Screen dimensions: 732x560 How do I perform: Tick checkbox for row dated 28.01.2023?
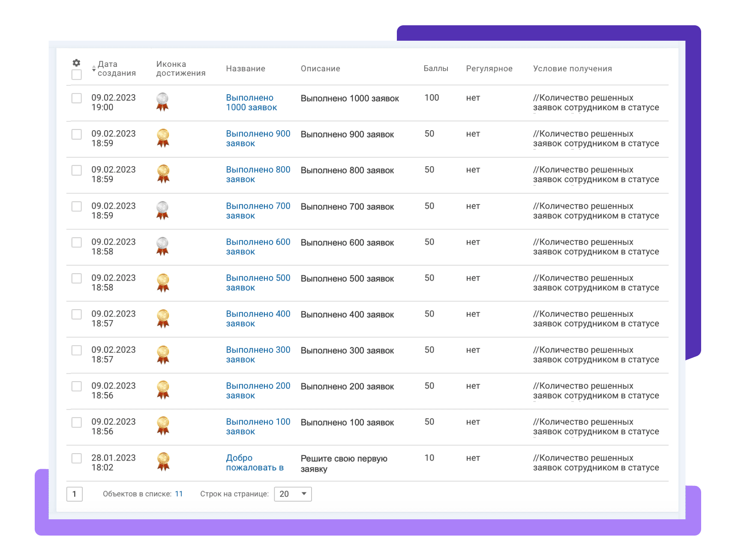(77, 458)
